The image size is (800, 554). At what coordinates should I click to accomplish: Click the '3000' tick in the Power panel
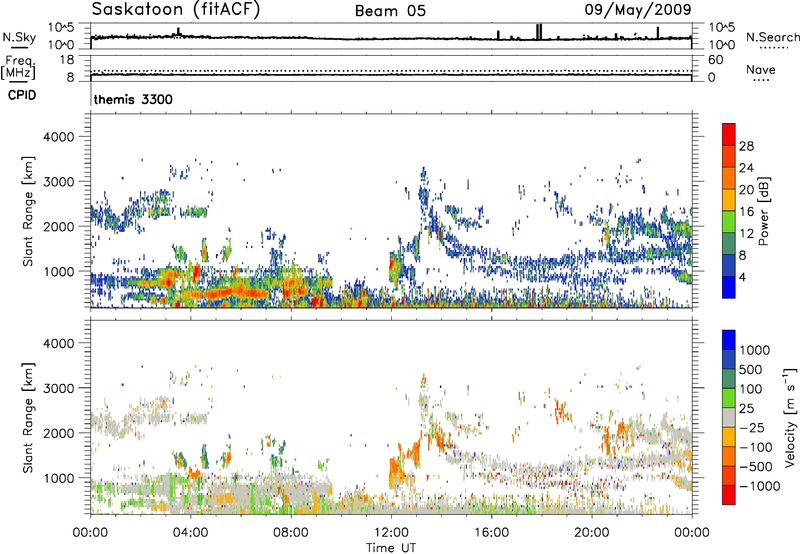(x=58, y=182)
